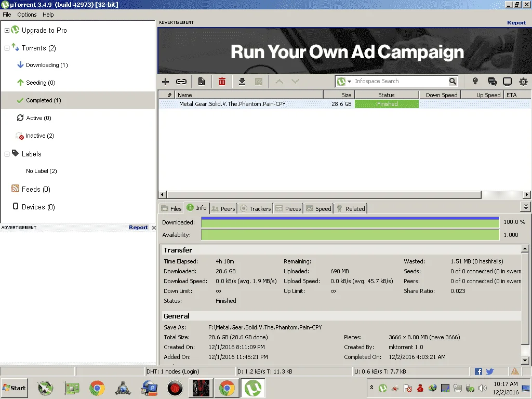Sort by Down Speed column header
This screenshot has height=399, width=532.
coord(440,95)
